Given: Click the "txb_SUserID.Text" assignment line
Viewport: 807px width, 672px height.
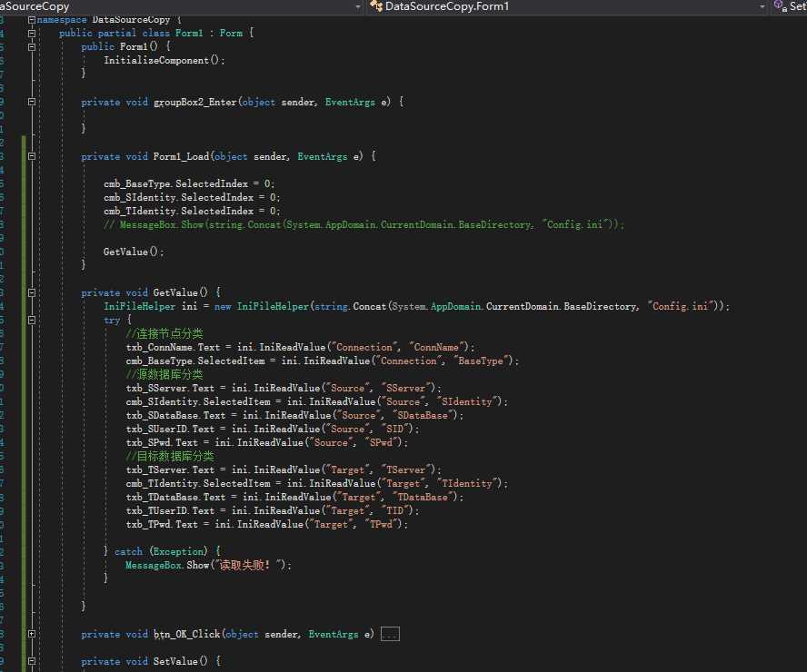Looking at the screenshot, I should click(273, 429).
